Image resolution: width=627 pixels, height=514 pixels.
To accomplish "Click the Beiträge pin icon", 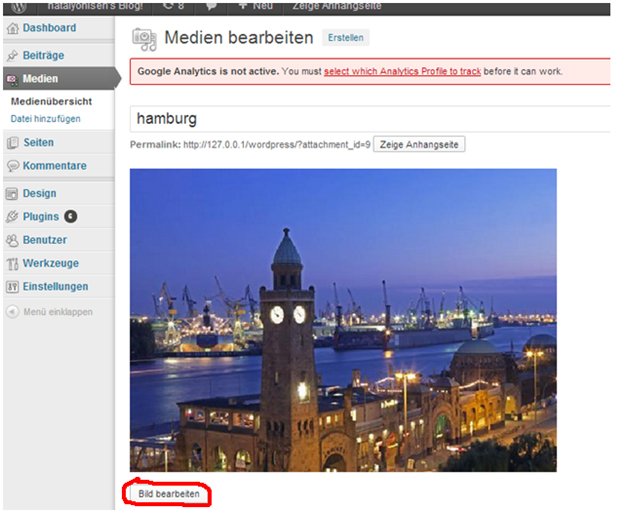I will coord(12,56).
